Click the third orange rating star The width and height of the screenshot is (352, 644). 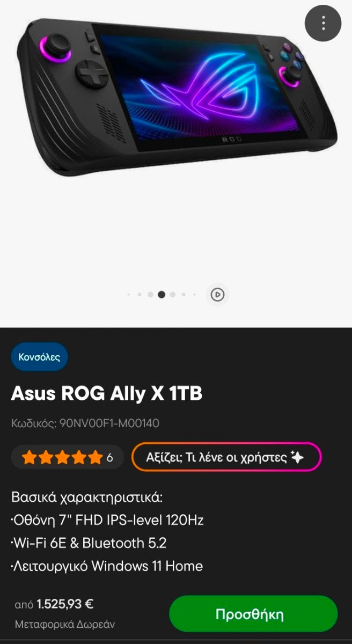62,458
